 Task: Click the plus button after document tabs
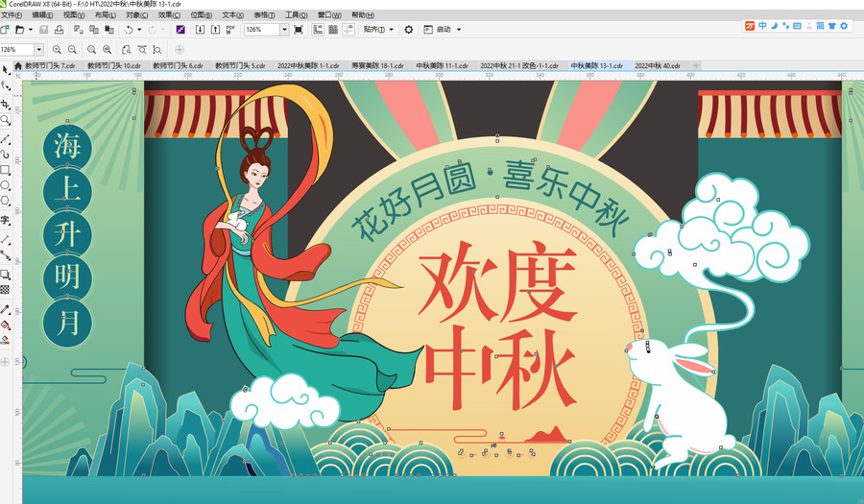click(x=696, y=65)
